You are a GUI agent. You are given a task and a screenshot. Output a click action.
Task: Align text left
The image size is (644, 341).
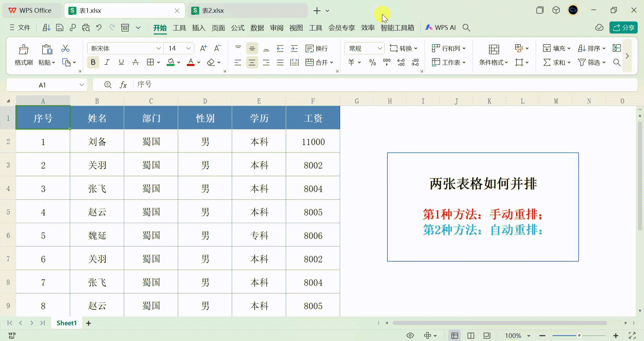(238, 62)
